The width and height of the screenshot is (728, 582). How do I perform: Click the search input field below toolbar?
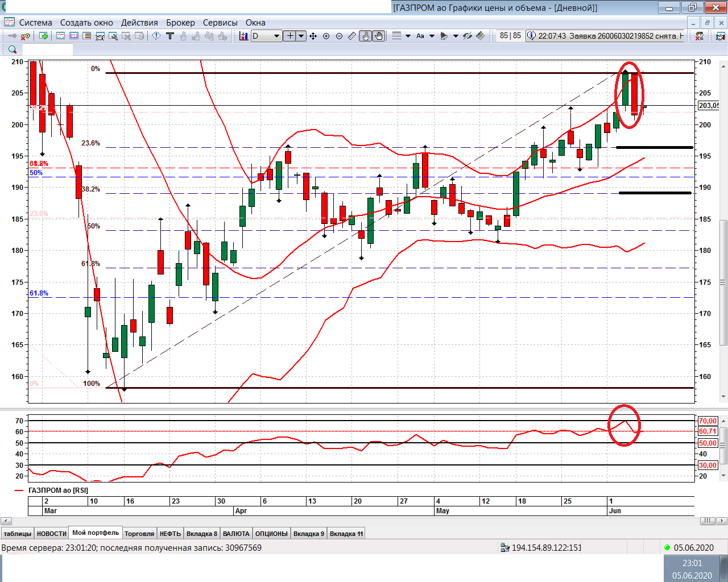pos(48,49)
